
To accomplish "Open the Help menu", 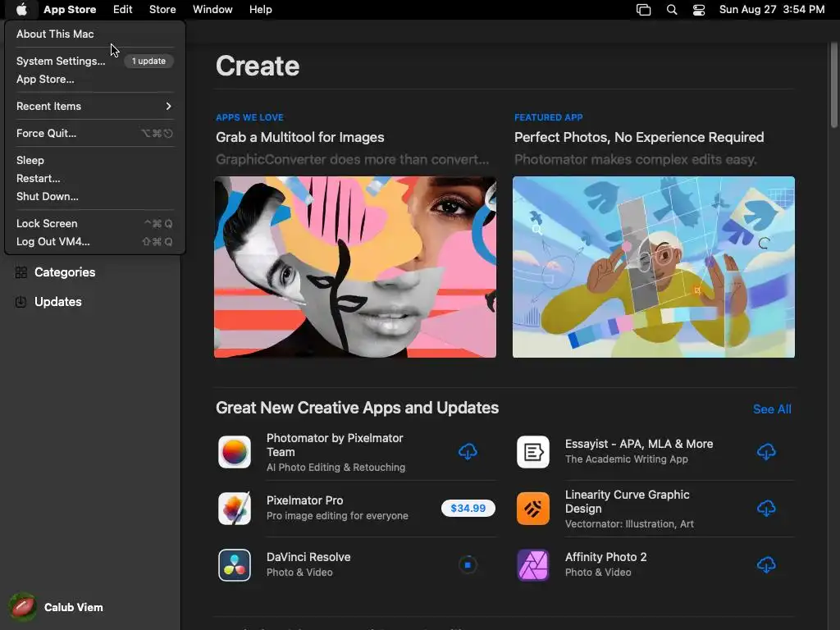I will point(260,9).
